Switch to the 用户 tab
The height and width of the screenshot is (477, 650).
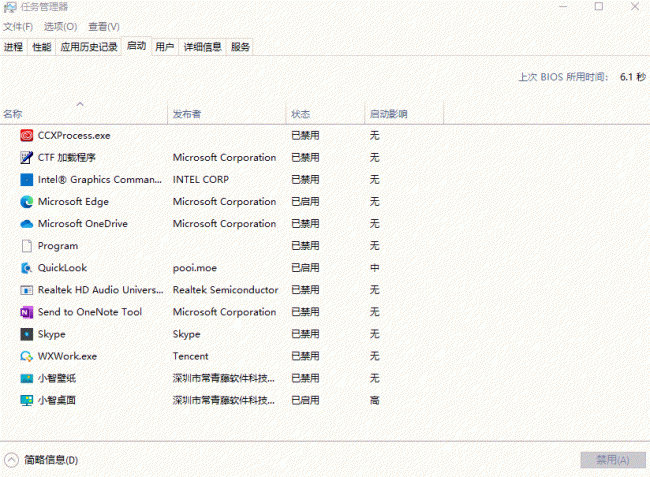[x=165, y=47]
